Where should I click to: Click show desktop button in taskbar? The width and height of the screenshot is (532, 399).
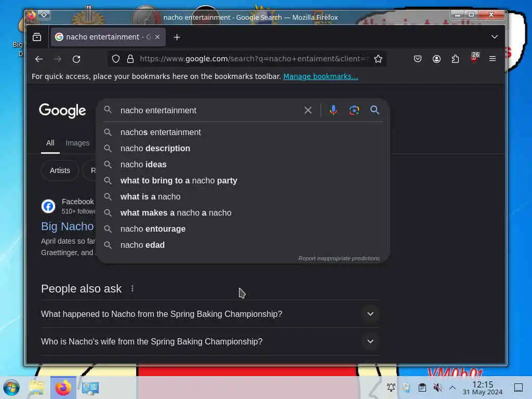518,388
